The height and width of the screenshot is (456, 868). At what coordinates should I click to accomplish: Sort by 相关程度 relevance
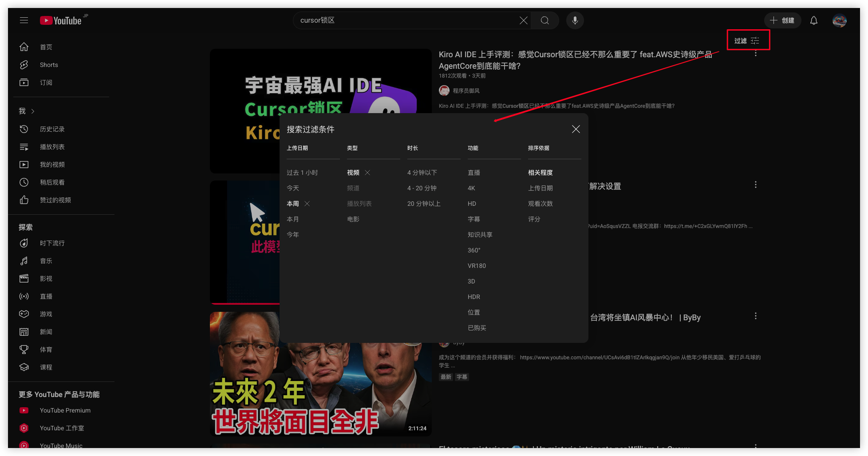point(541,173)
